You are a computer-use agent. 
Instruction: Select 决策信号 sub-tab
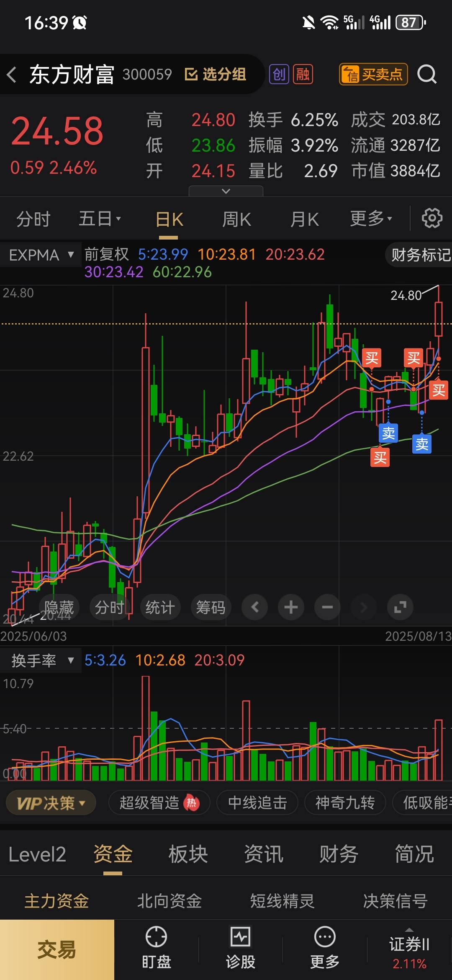(x=395, y=900)
